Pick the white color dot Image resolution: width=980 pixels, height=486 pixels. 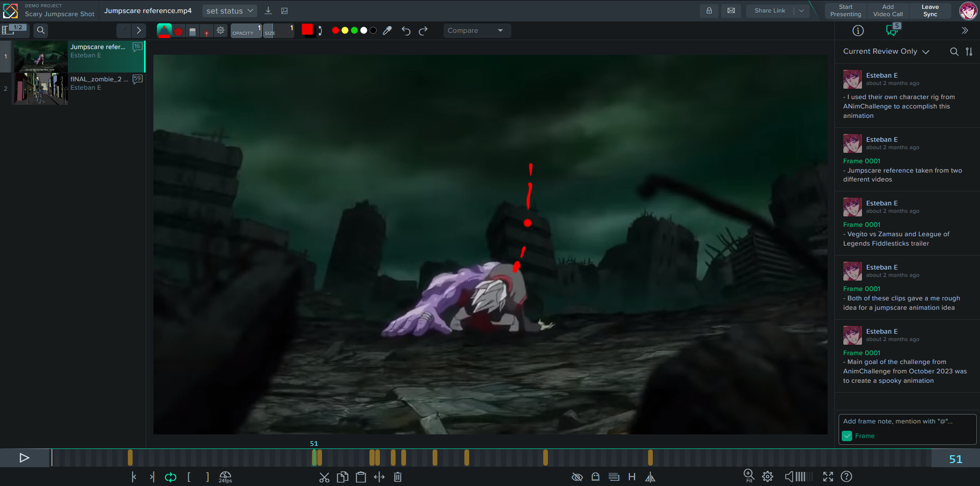(x=364, y=30)
